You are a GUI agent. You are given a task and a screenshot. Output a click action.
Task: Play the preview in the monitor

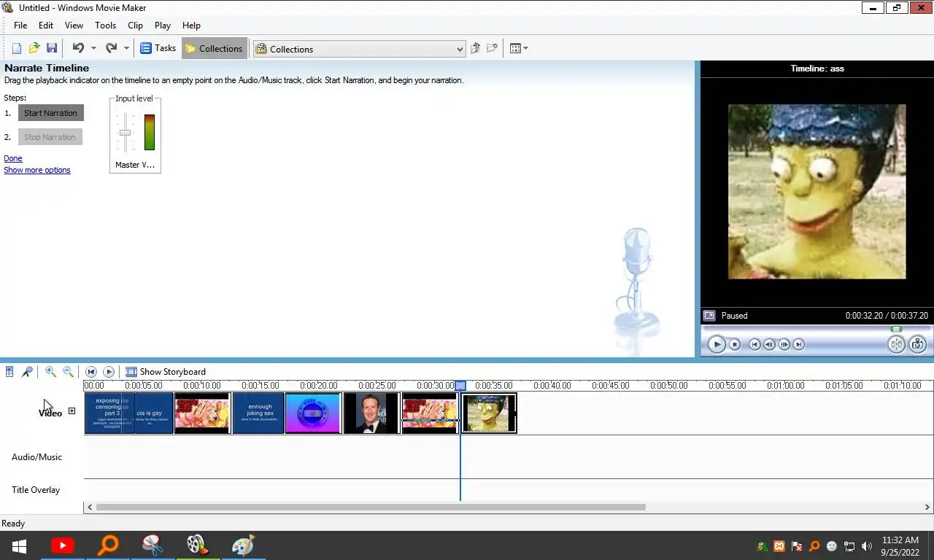717,344
